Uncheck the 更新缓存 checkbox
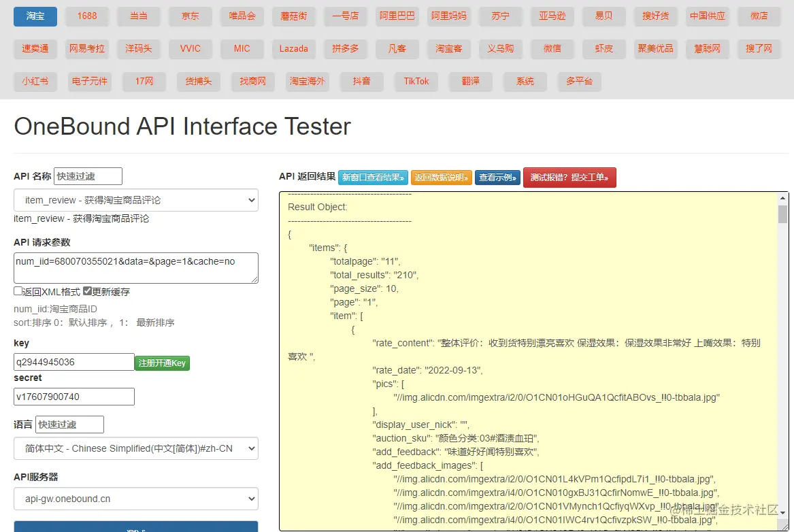794x532 pixels. (88, 291)
